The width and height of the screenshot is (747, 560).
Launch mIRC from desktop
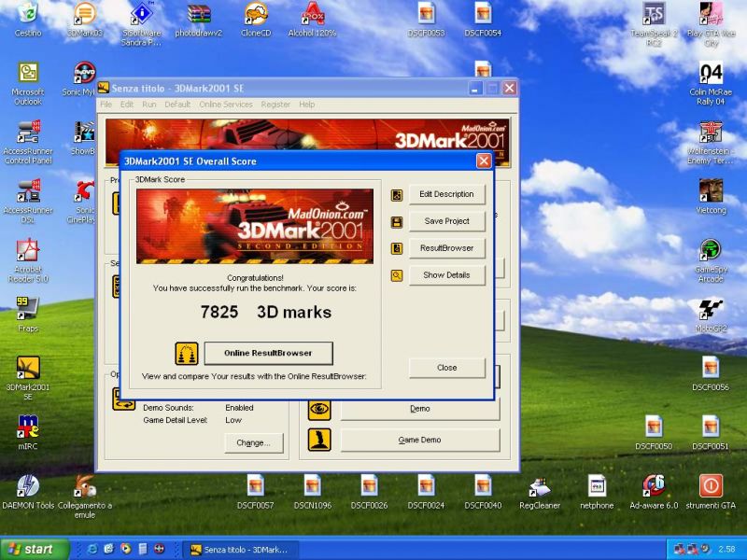(x=28, y=433)
